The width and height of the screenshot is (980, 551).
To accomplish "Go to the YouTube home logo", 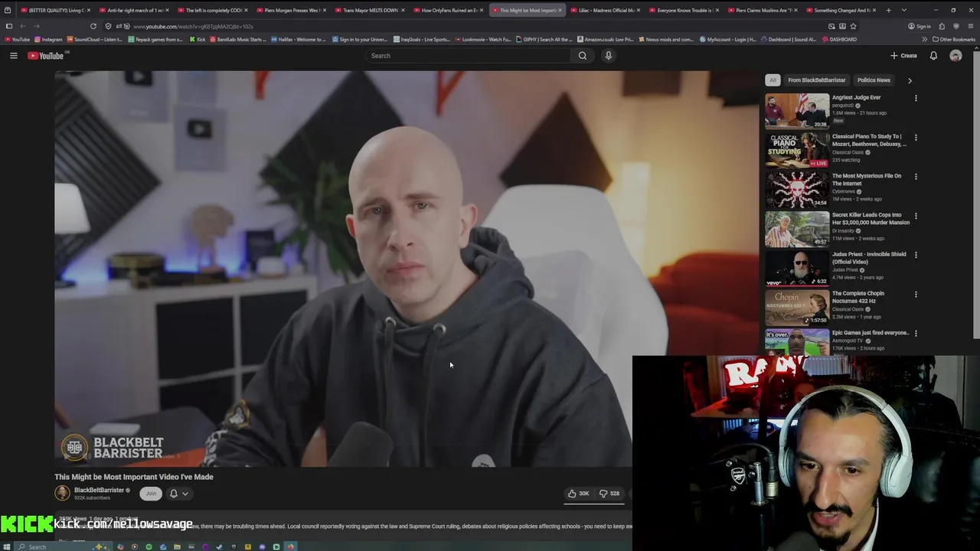I will (x=46, y=55).
